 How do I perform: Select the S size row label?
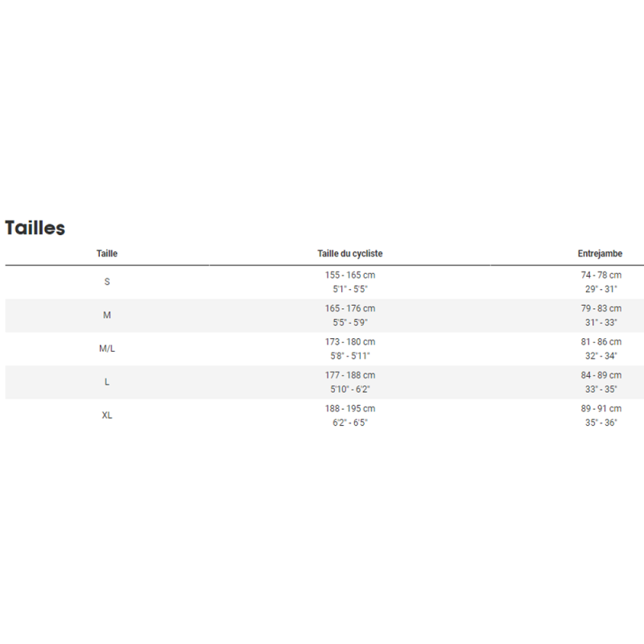coord(107,282)
